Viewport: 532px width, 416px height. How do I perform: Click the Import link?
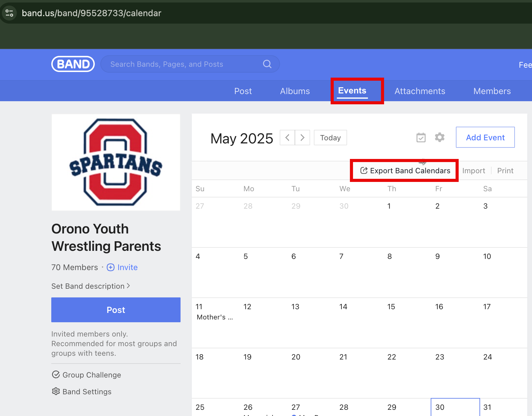point(474,170)
